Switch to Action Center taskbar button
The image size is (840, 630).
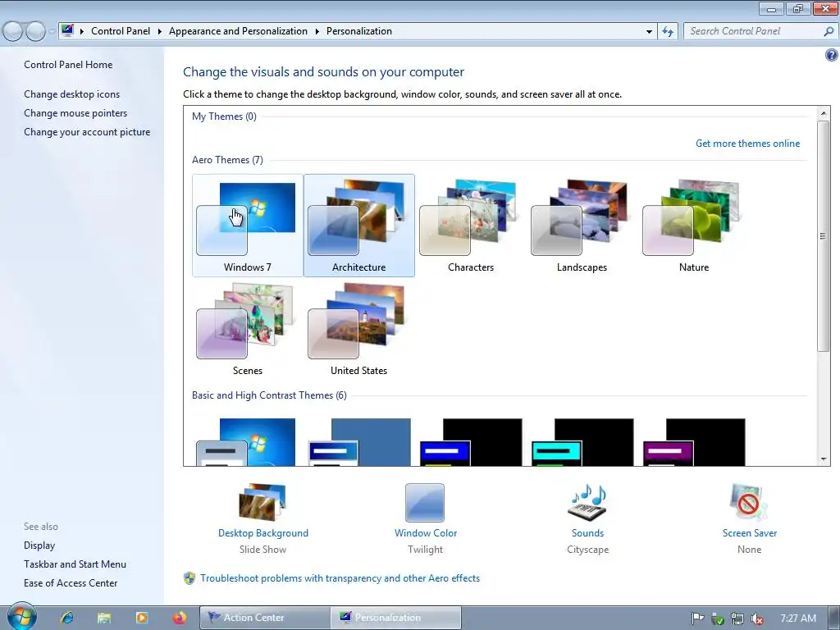click(x=265, y=618)
